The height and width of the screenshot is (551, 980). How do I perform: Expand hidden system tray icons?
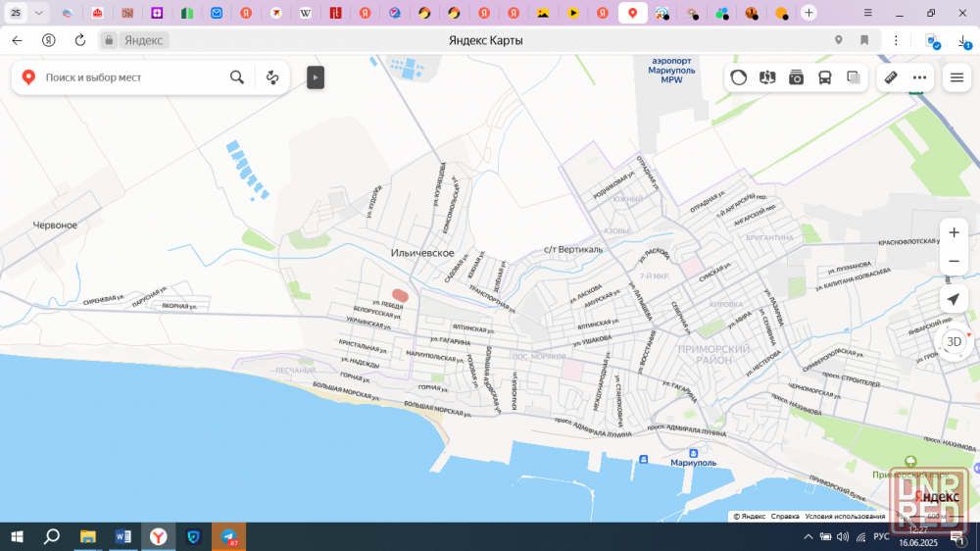[808, 536]
